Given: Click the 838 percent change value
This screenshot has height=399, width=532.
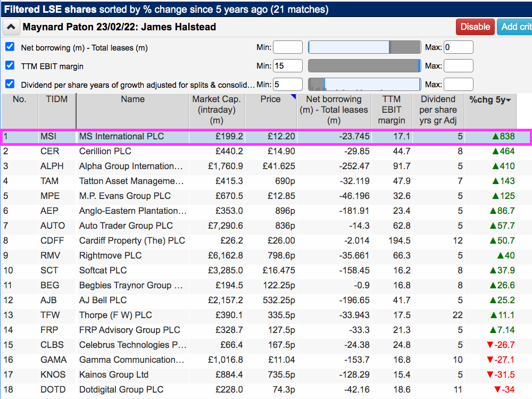Looking at the screenshot, I should coord(503,136).
